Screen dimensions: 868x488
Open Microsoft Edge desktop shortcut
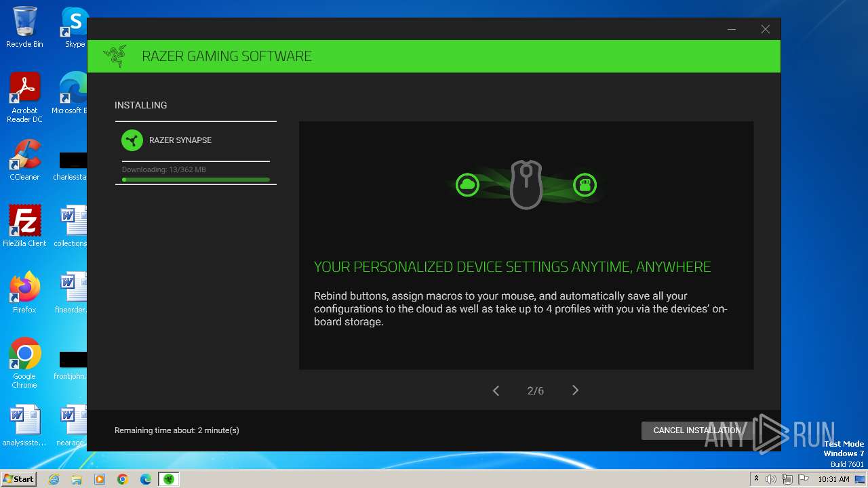[x=71, y=94]
